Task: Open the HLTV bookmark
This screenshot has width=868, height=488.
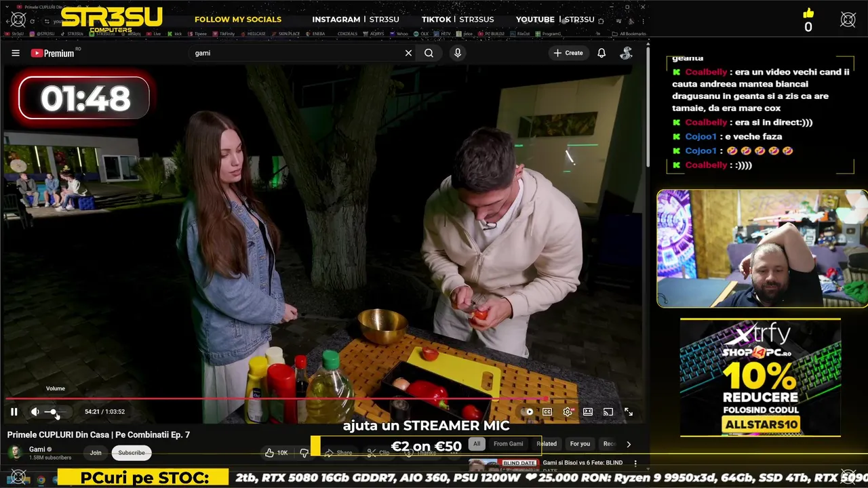Action: click(441, 33)
